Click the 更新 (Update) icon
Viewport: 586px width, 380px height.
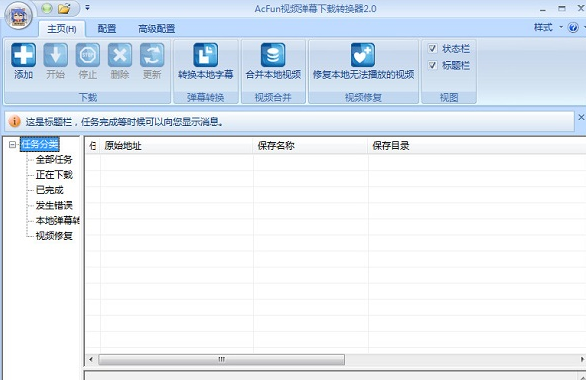pos(152,55)
